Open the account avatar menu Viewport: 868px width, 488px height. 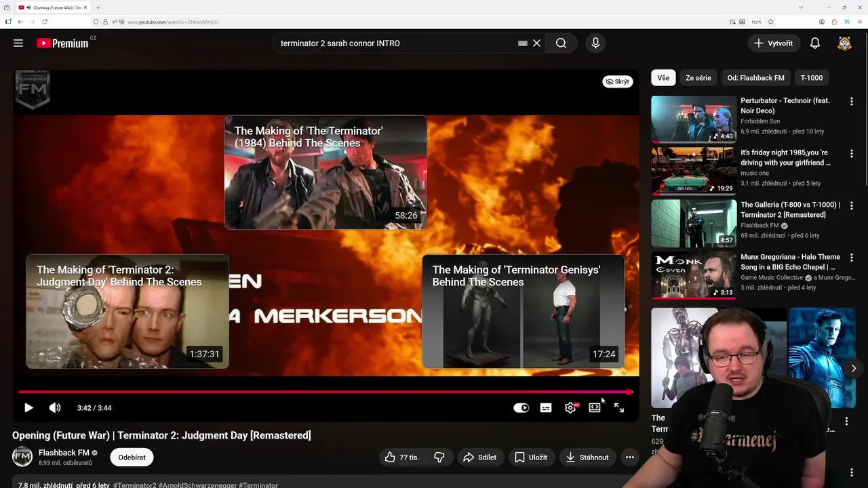coord(844,43)
